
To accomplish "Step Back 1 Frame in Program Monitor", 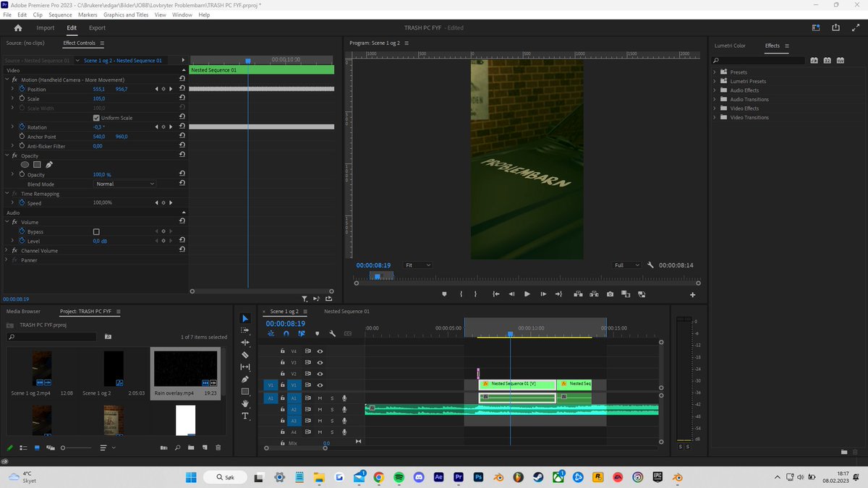I will pyautogui.click(x=511, y=294).
